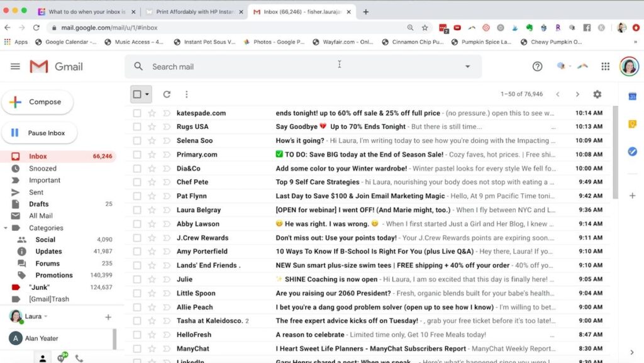Tick the checkbox for katespade.com email
This screenshot has height=363, width=644.
pos(137,113)
